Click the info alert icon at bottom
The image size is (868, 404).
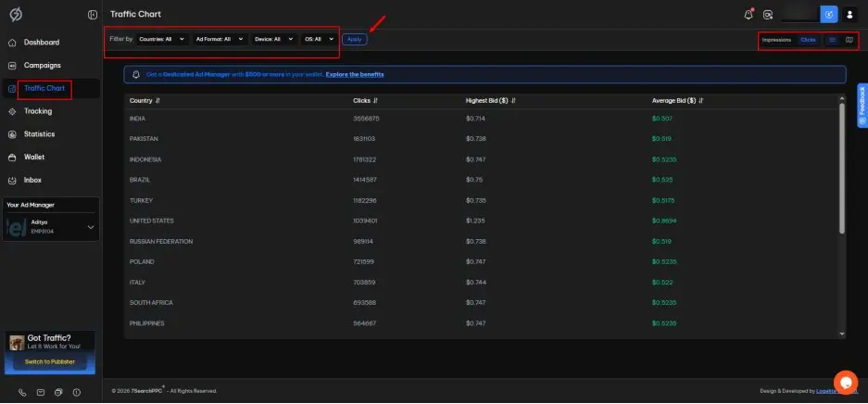pos(76,392)
